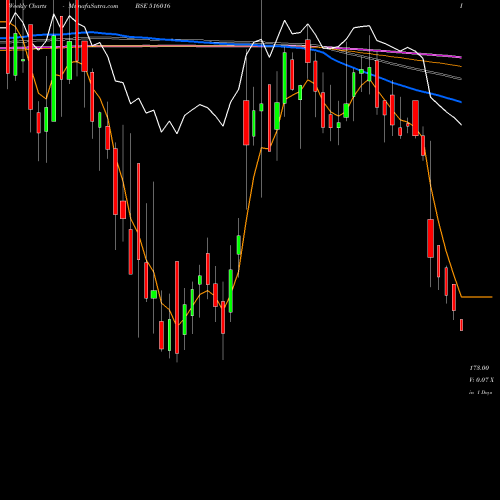Click the "in 1 Days" label
Viewport: 500px width, 500px height.
[481, 393]
